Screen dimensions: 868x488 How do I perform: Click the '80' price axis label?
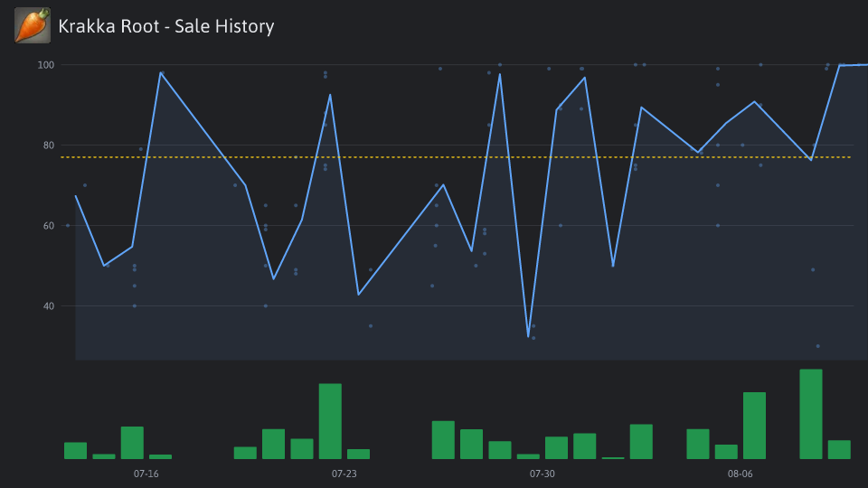point(49,145)
